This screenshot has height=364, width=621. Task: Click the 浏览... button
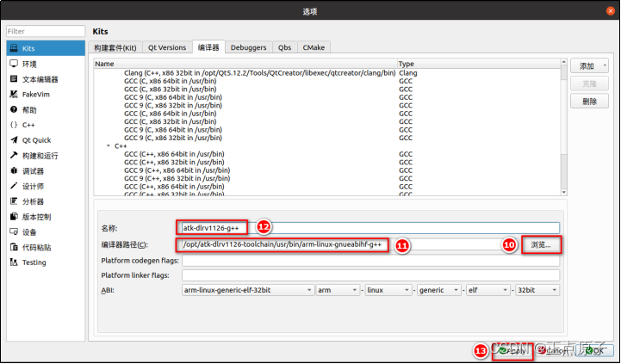[541, 245]
